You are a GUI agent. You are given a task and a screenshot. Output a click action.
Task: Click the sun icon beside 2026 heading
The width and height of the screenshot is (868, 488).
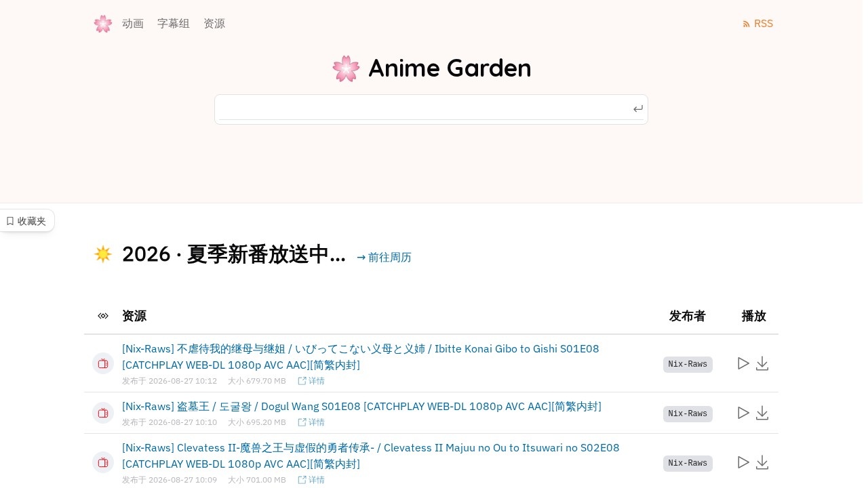pyautogui.click(x=103, y=254)
